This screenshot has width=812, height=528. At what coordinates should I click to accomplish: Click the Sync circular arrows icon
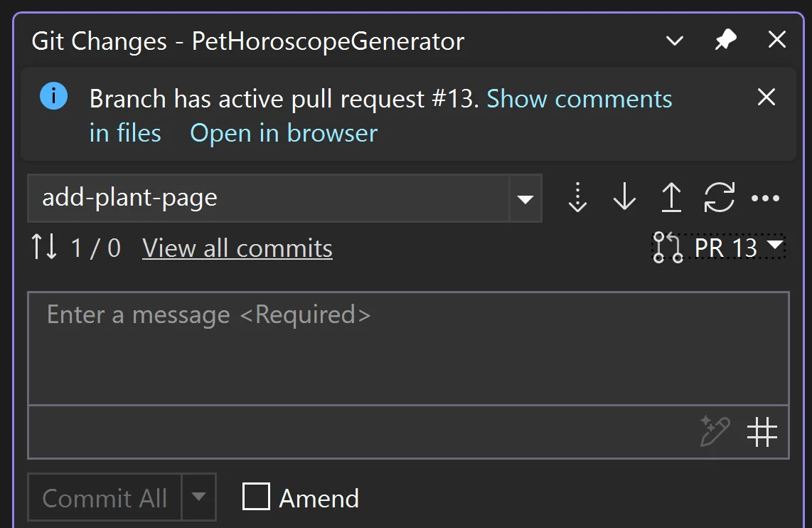pyautogui.click(x=719, y=197)
